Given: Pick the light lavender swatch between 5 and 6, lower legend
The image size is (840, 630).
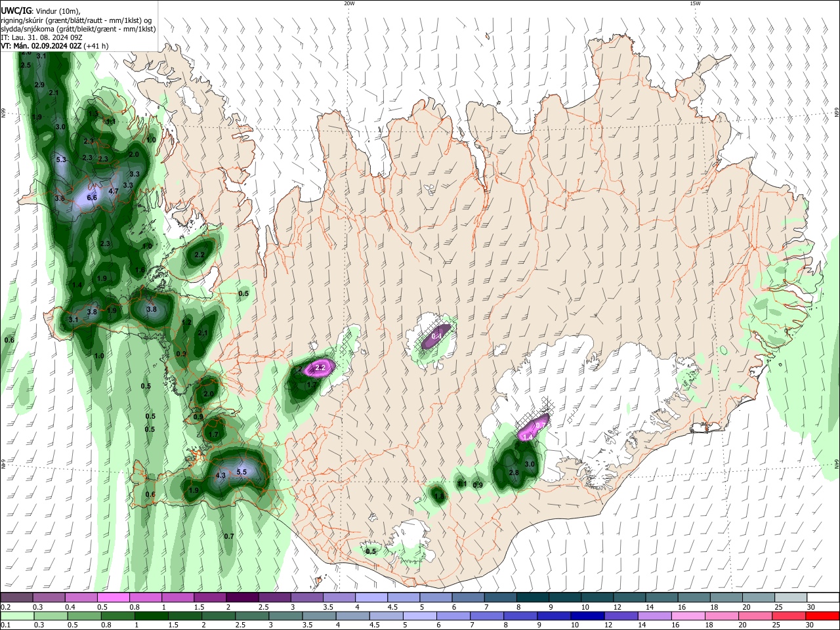Looking at the screenshot, I should (420, 616).
